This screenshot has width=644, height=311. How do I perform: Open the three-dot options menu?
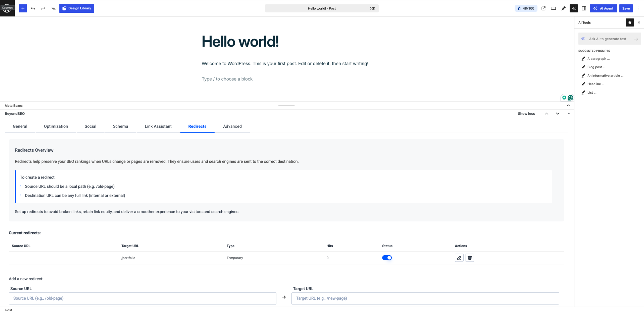[x=639, y=8]
